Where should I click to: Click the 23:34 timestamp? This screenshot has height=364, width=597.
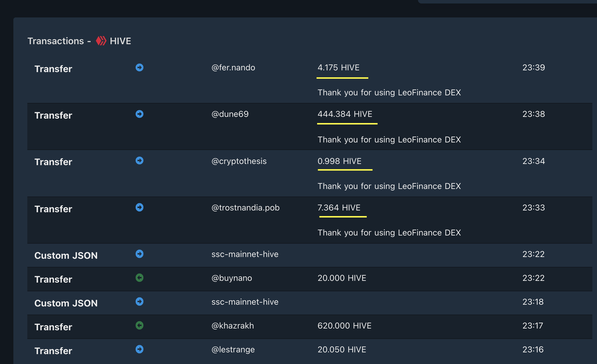(534, 161)
